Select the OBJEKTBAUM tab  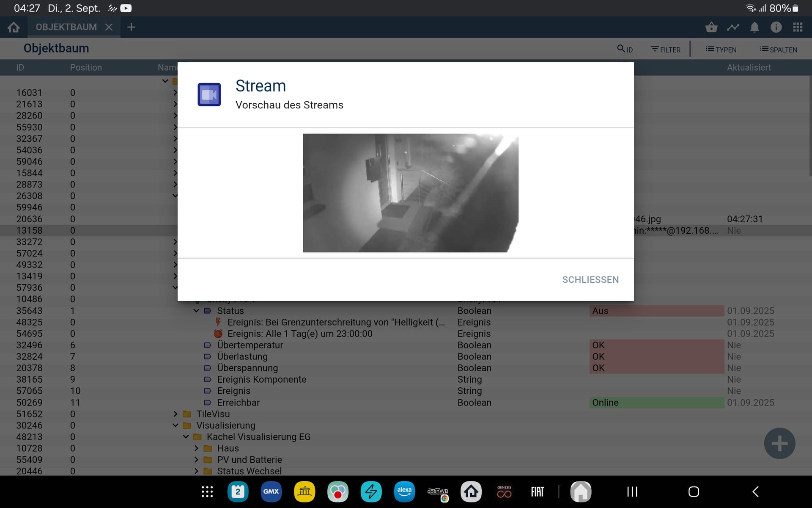pyautogui.click(x=66, y=27)
